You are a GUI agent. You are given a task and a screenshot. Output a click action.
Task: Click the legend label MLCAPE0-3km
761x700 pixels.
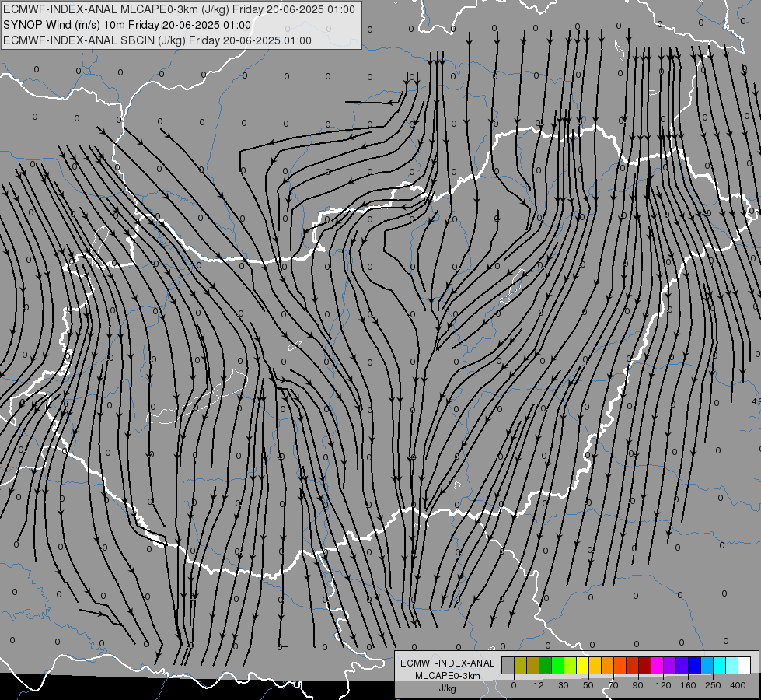(x=448, y=676)
